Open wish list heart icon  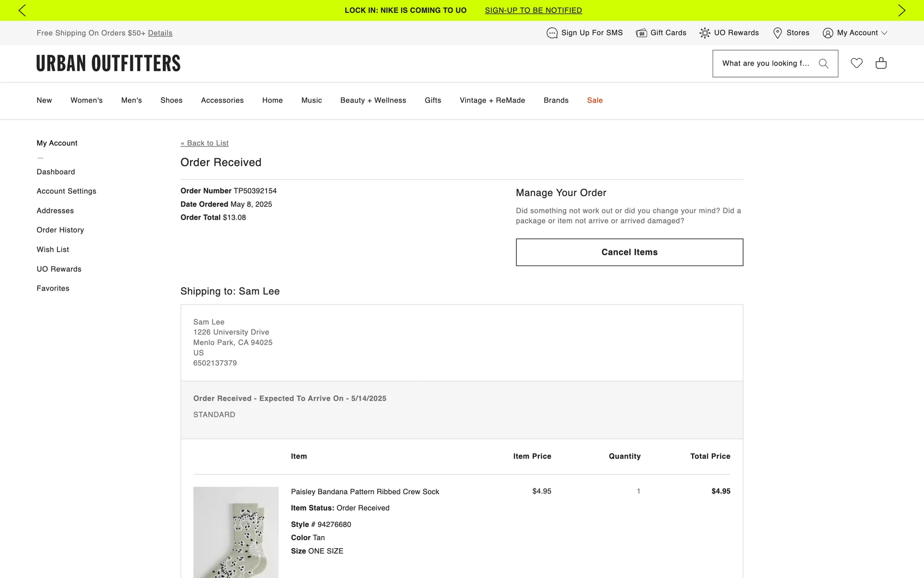(857, 63)
